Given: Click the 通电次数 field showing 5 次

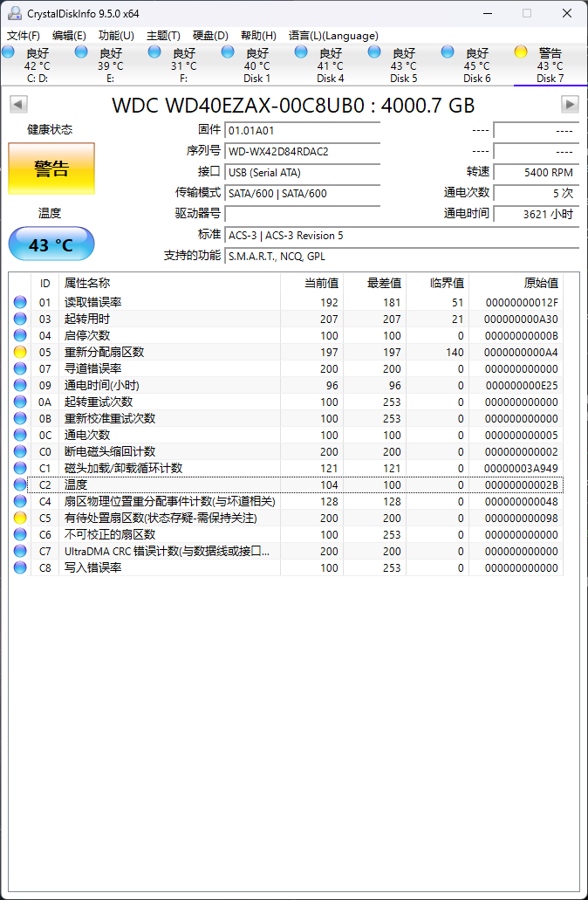Looking at the screenshot, I should pos(537,194).
